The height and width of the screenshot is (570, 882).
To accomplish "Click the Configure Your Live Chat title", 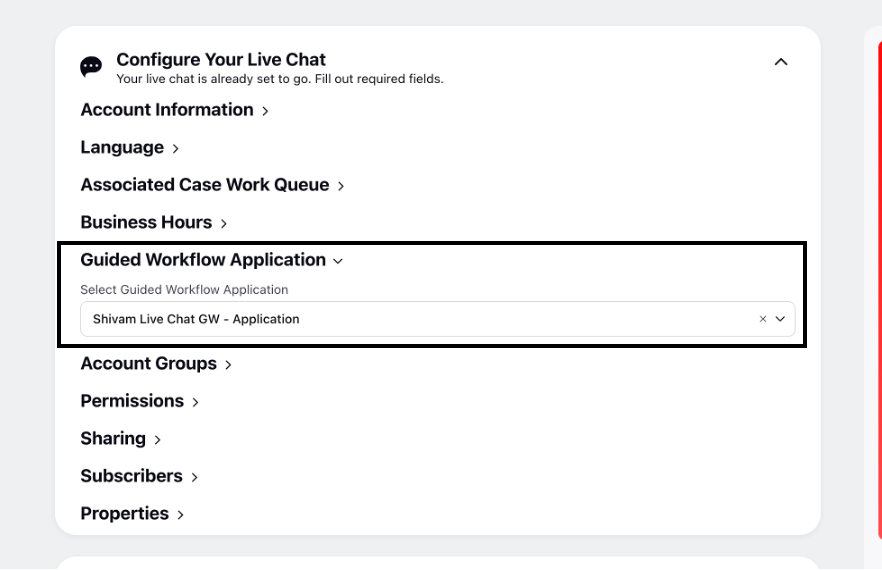I will click(221, 60).
